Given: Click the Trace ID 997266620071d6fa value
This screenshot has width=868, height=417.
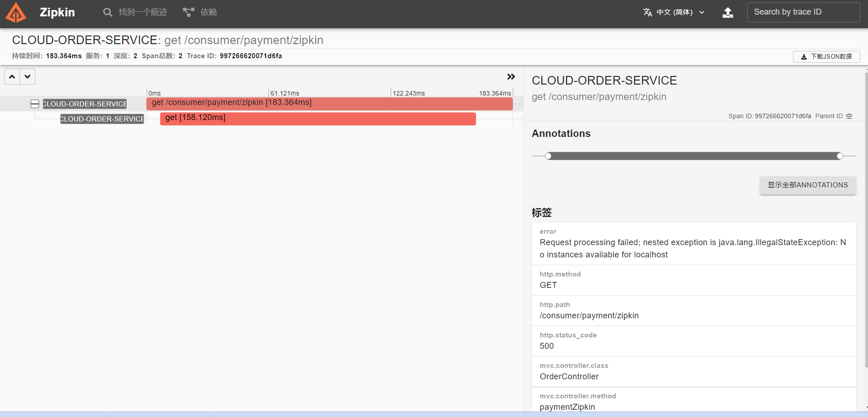Looking at the screenshot, I should (x=251, y=56).
